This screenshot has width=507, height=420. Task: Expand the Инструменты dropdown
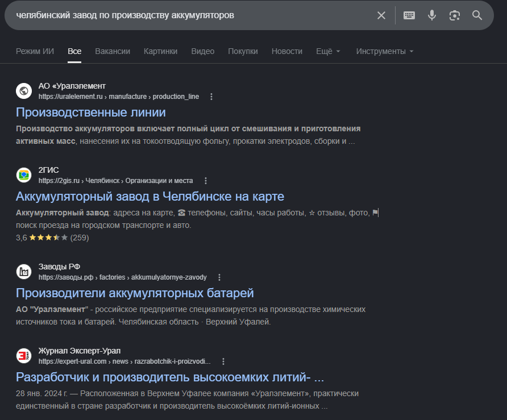(x=384, y=51)
